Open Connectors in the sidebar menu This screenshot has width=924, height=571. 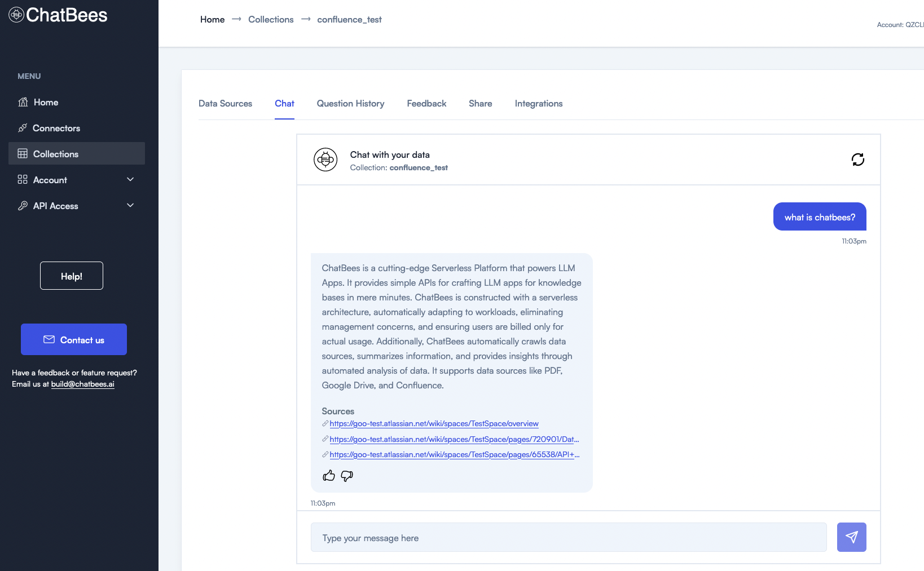[x=77, y=128]
